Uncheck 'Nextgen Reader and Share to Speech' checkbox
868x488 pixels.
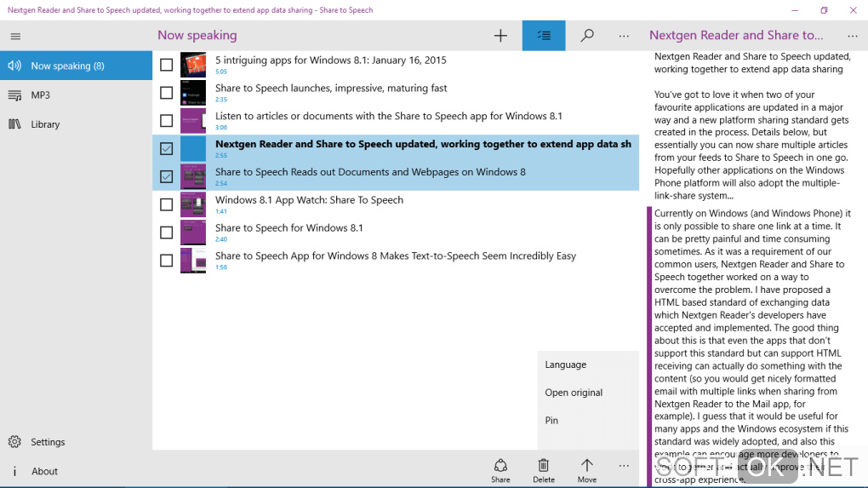[x=166, y=148]
